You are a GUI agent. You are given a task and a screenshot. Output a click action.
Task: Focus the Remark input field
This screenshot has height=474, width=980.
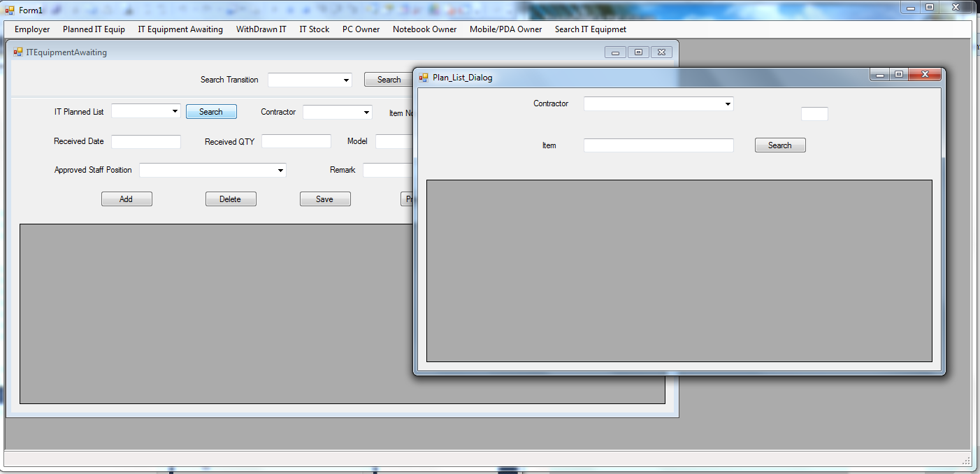pos(387,170)
